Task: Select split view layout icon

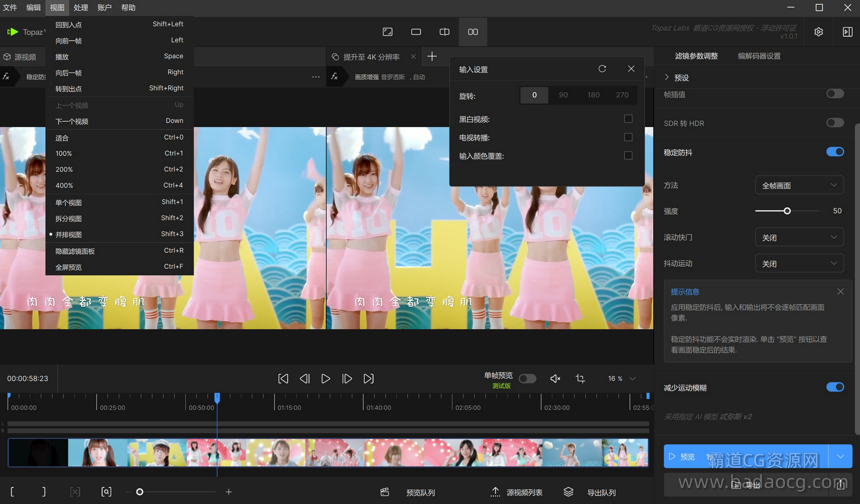Action: [x=444, y=32]
